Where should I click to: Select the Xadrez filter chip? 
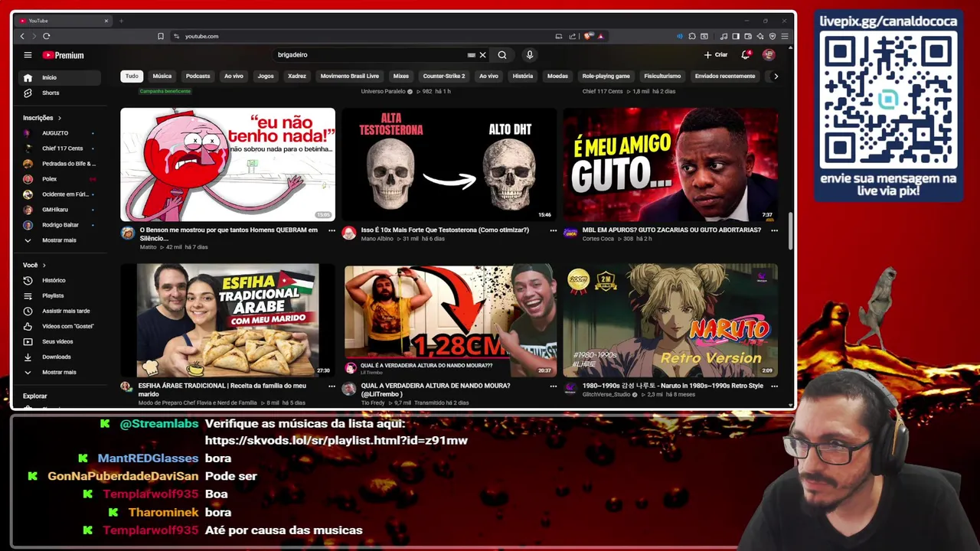[x=297, y=76]
